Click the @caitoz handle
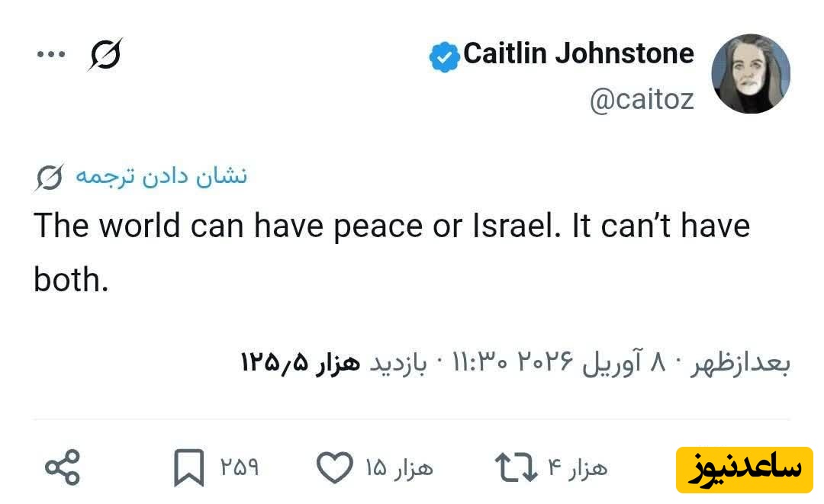Image resolution: width=824 pixels, height=504 pixels. (641, 100)
